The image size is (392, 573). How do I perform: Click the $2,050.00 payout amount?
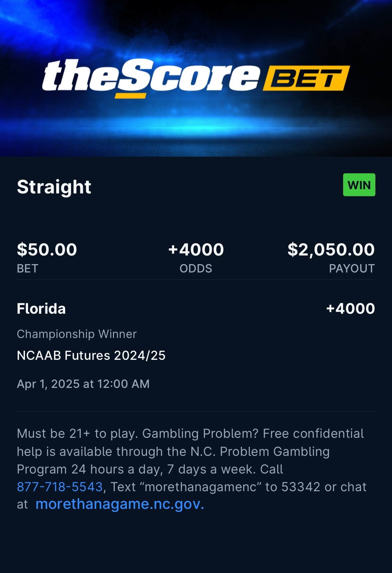click(x=331, y=250)
